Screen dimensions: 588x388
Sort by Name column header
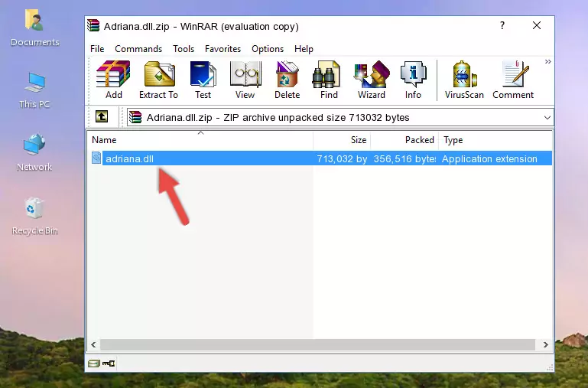200,140
